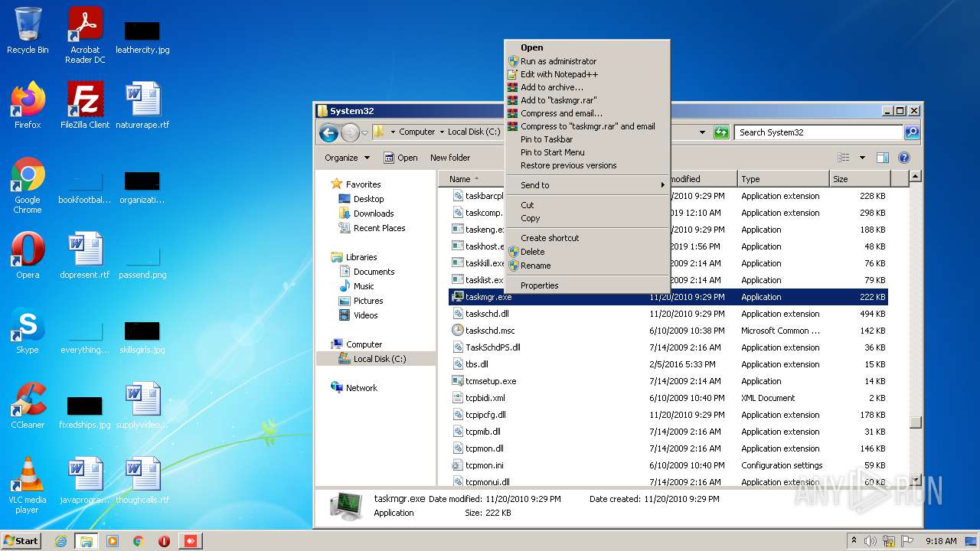Select thoughcalls.rtf desktop file
Viewport: 980px width, 551px height.
[x=142, y=481]
